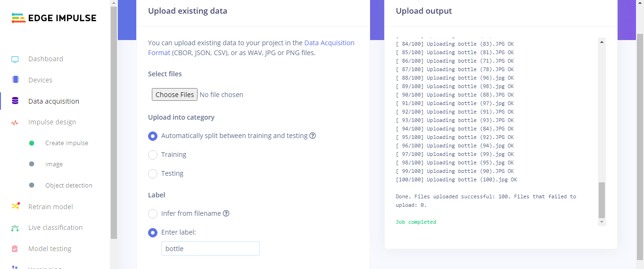Click the Devices chip icon
Viewport: 644px width, 269px height.
coord(15,80)
